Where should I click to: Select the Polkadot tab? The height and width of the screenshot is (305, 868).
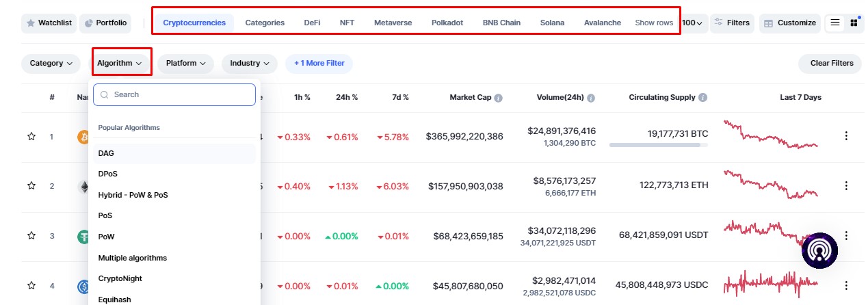coord(447,23)
